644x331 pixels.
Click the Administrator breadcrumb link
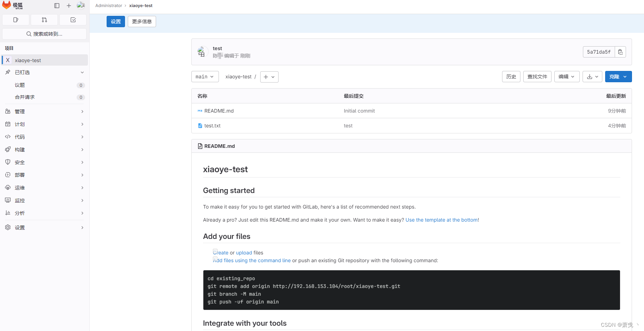[109, 6]
